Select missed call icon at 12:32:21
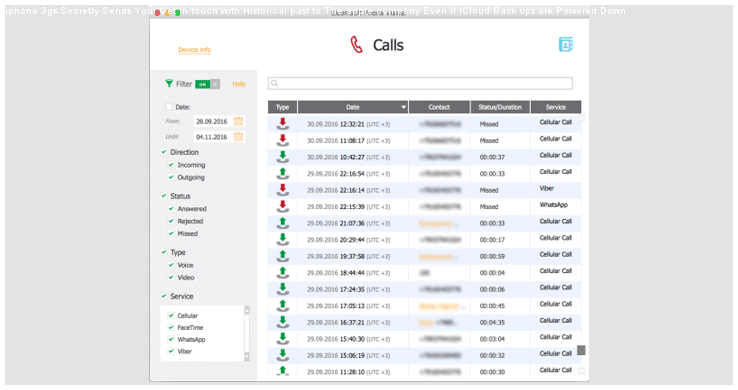 pyautogui.click(x=282, y=124)
